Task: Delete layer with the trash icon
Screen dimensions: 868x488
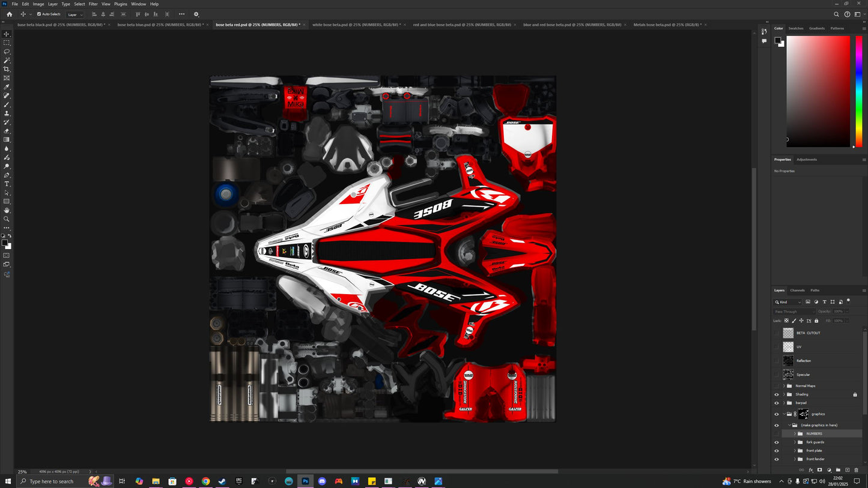Action: coord(856,470)
